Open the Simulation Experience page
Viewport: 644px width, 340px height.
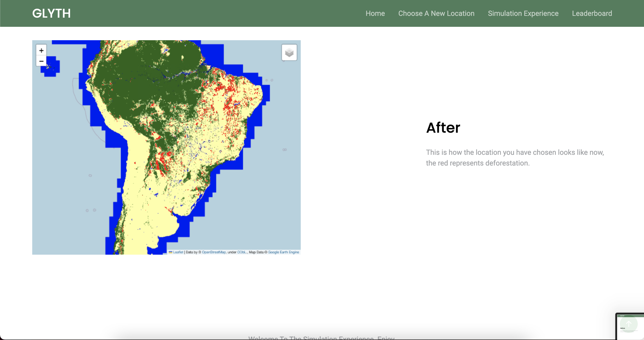pos(523,13)
